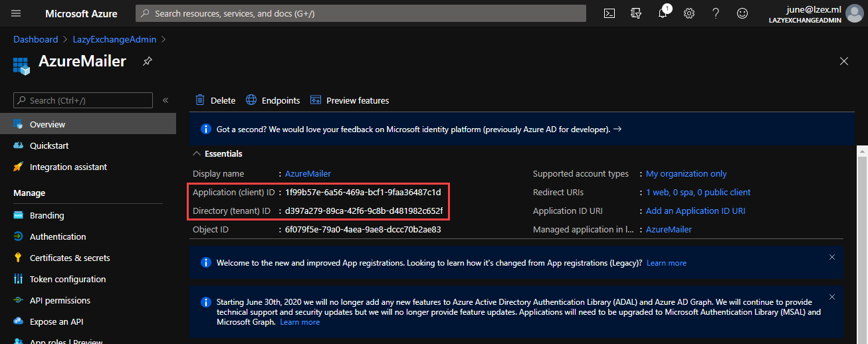The width and height of the screenshot is (868, 344).
Task: Focus the top search resources box
Action: click(361, 13)
